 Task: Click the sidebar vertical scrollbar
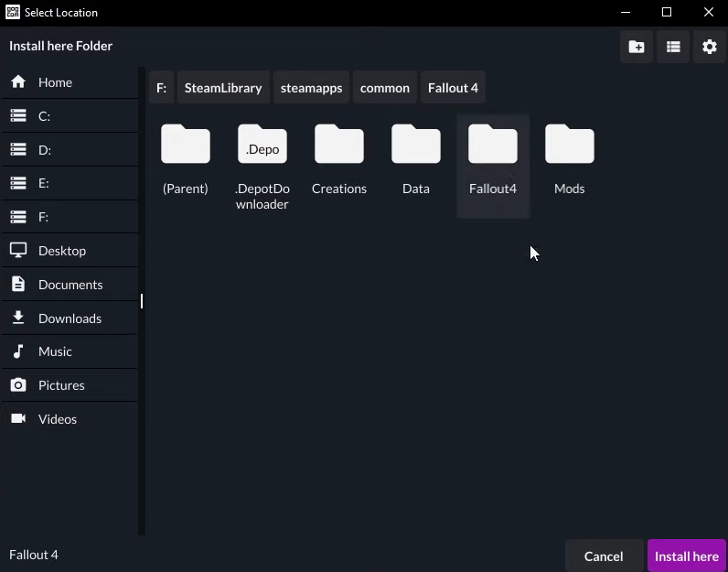coord(142,301)
